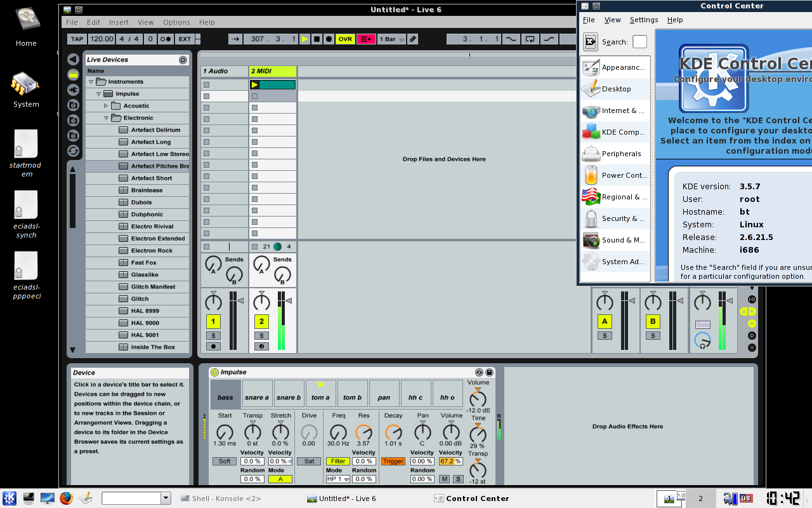Enable Draw Mode pencil icon

(x=413, y=39)
